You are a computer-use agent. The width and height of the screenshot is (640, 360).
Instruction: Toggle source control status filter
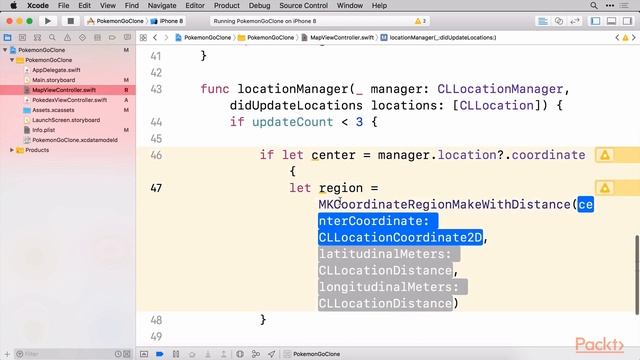[127, 354]
